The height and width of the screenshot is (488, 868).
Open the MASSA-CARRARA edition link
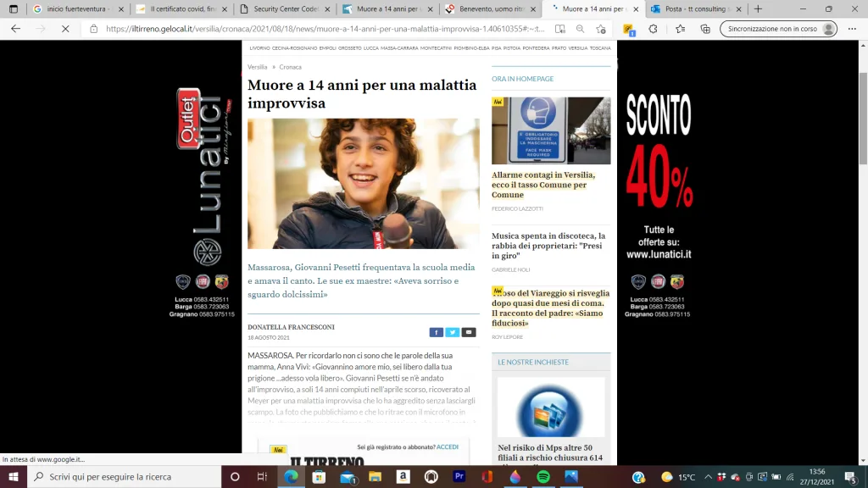point(399,48)
